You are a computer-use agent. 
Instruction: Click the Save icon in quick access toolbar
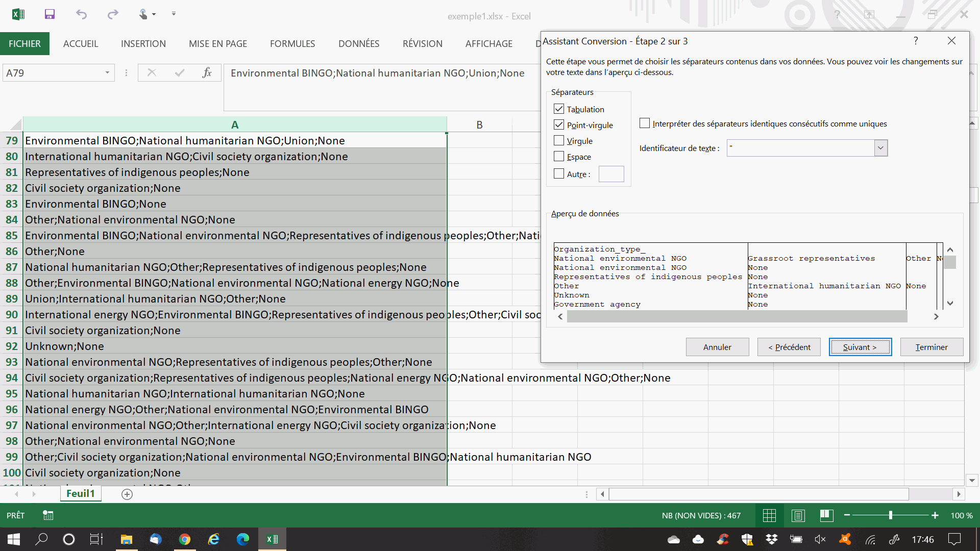pyautogui.click(x=50, y=14)
